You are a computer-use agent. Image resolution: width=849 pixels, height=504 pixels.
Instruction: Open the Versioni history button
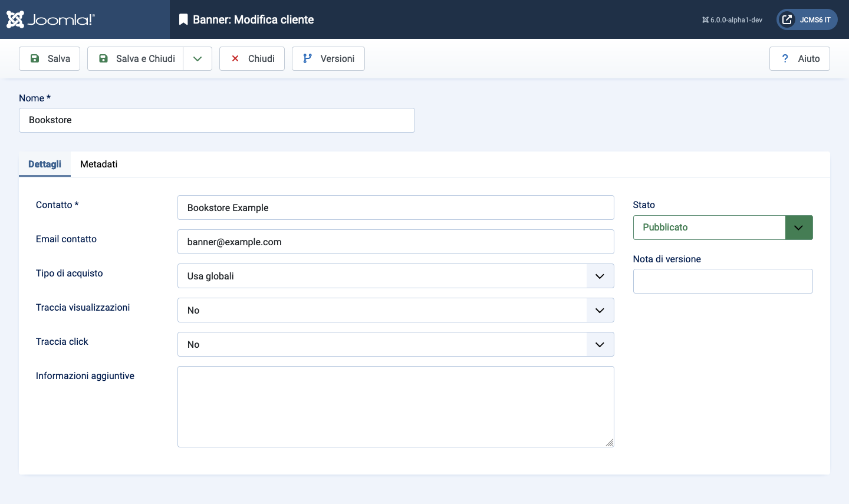click(x=328, y=58)
